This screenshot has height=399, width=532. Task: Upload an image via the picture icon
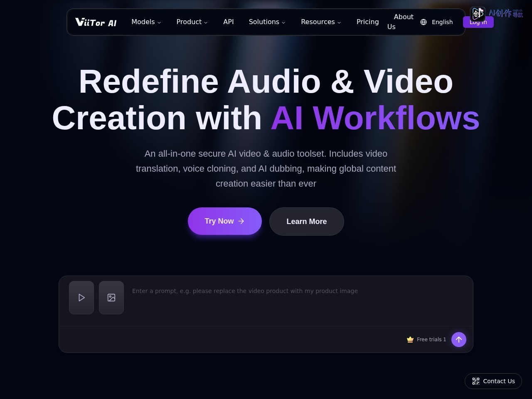(x=111, y=298)
